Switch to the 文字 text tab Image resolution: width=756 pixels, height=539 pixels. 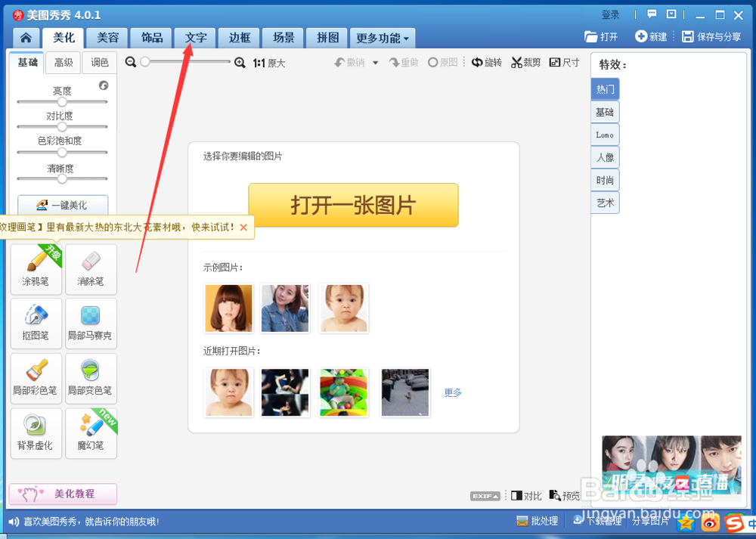pyautogui.click(x=195, y=37)
